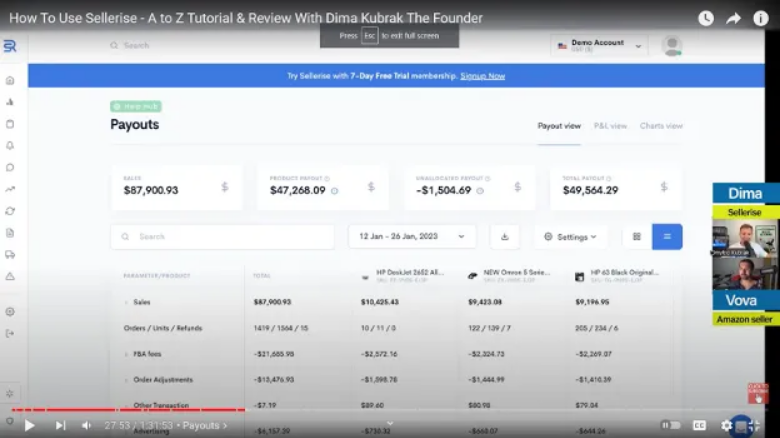Screen dimensions: 780x438
Task: Click the YouTube share arrow icon
Action: (x=733, y=19)
